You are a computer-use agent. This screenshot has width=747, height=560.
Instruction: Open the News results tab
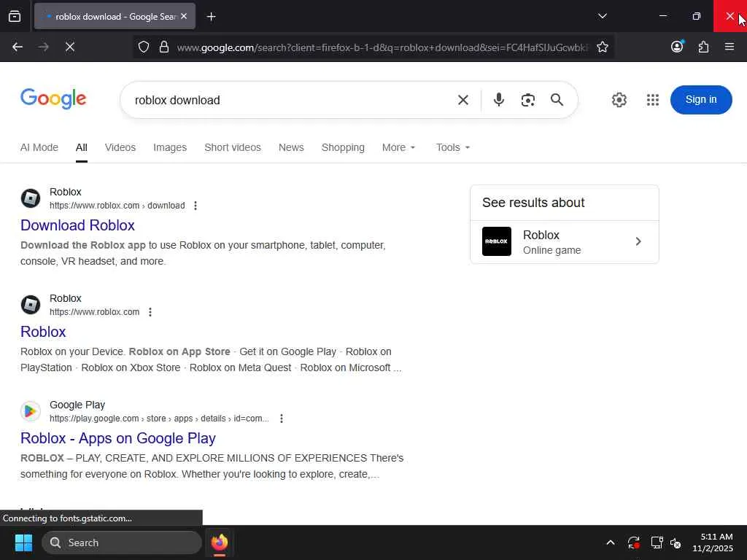pyautogui.click(x=291, y=147)
